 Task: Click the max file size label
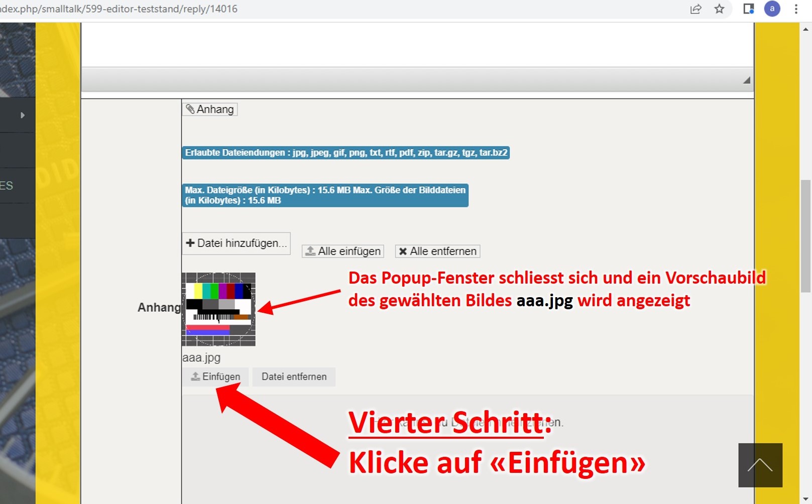coord(325,195)
